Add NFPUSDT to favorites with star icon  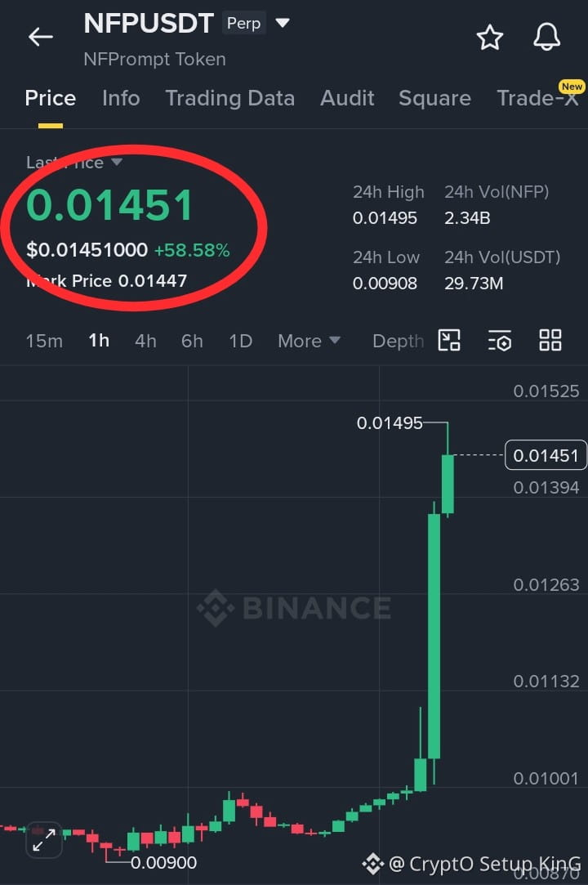point(489,38)
